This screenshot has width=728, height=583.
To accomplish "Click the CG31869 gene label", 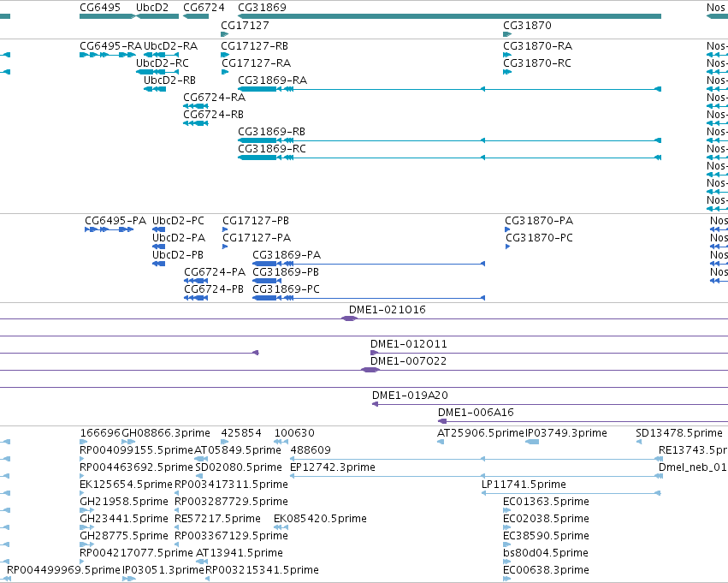I will (x=262, y=8).
